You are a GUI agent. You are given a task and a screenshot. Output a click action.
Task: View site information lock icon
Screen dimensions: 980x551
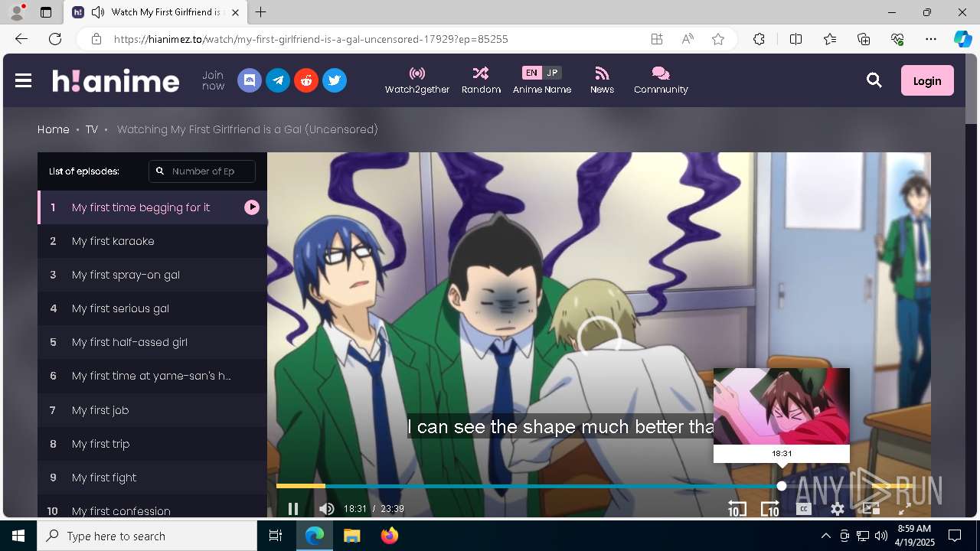point(96,39)
